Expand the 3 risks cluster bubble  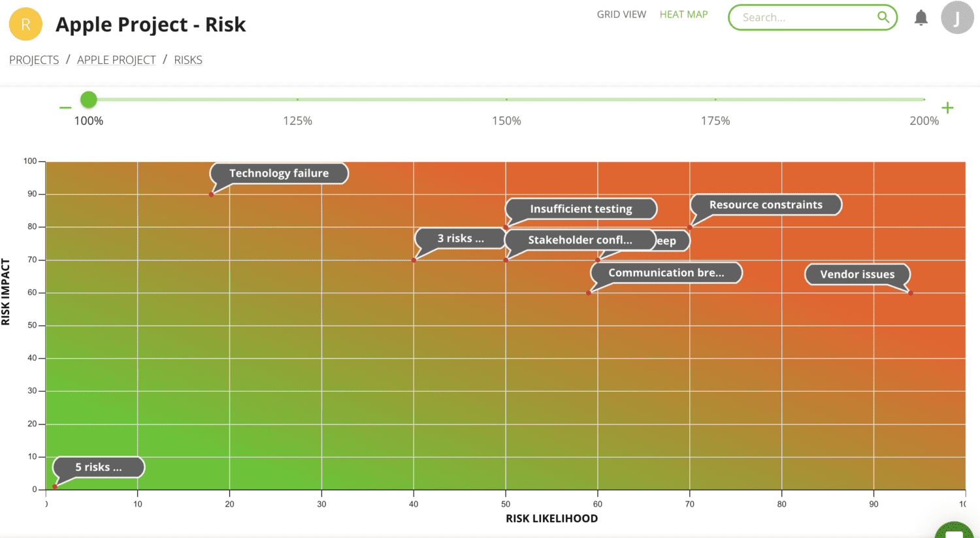click(460, 238)
